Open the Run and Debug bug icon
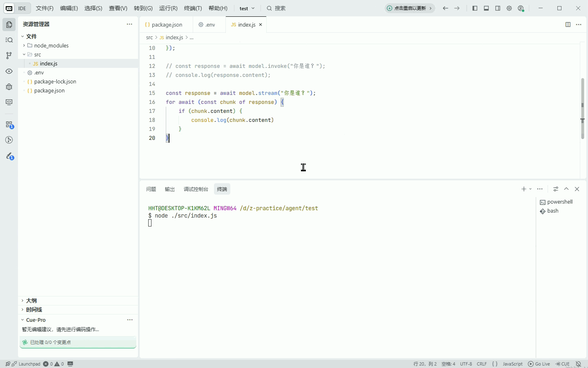The height and width of the screenshot is (368, 588). click(9, 87)
